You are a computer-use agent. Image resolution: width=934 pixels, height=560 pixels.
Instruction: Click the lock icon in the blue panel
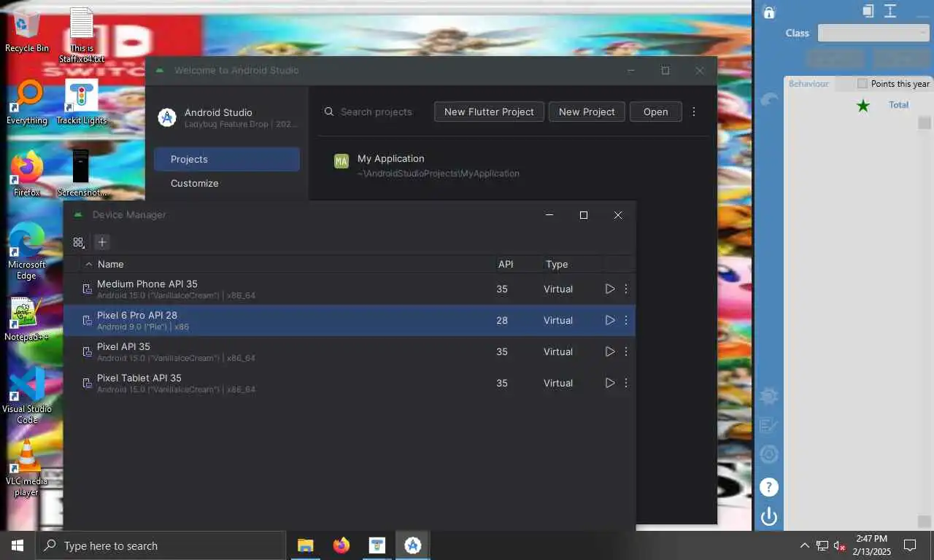click(x=768, y=12)
